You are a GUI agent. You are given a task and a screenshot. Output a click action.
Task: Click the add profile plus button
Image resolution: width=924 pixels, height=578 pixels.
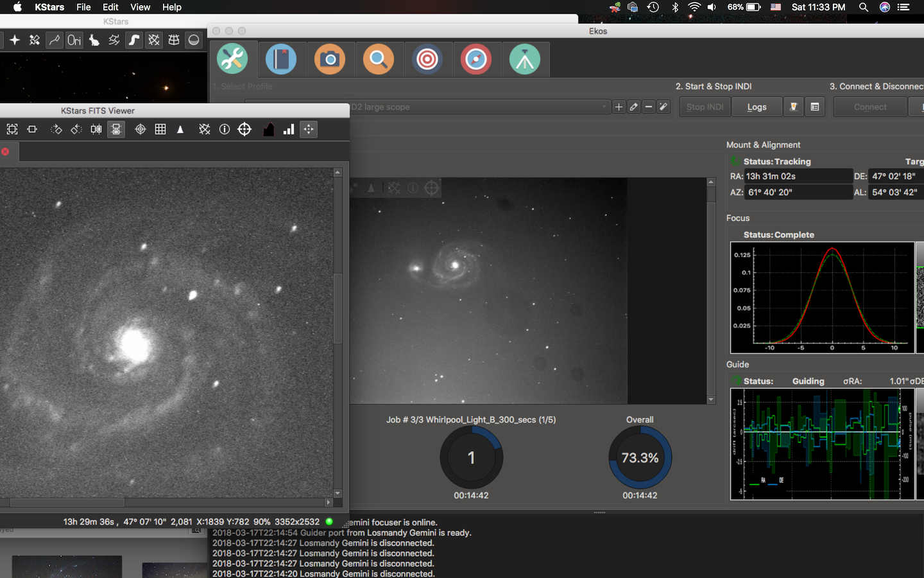pyautogui.click(x=619, y=107)
